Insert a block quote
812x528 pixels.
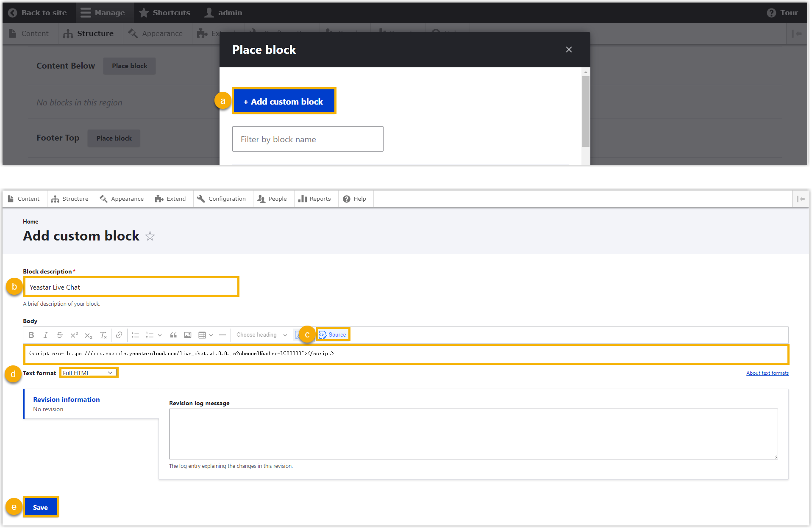173,335
